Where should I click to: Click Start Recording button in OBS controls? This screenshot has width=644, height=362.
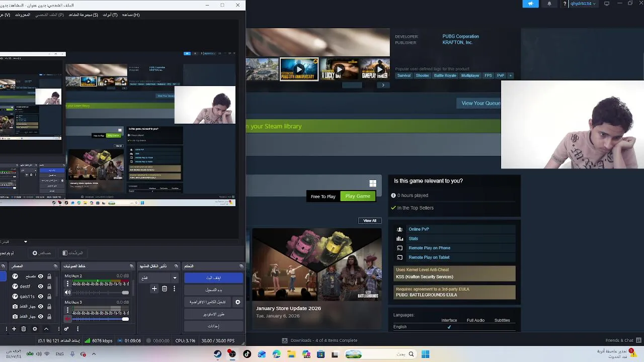click(x=213, y=290)
